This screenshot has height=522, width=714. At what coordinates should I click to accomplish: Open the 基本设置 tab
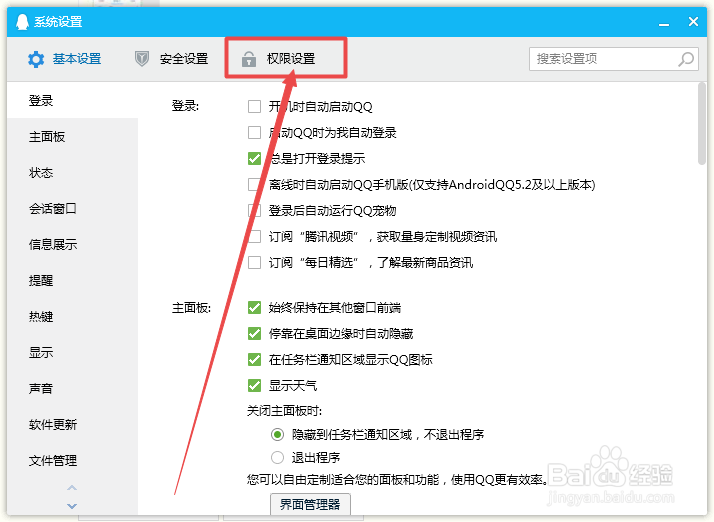[64, 59]
